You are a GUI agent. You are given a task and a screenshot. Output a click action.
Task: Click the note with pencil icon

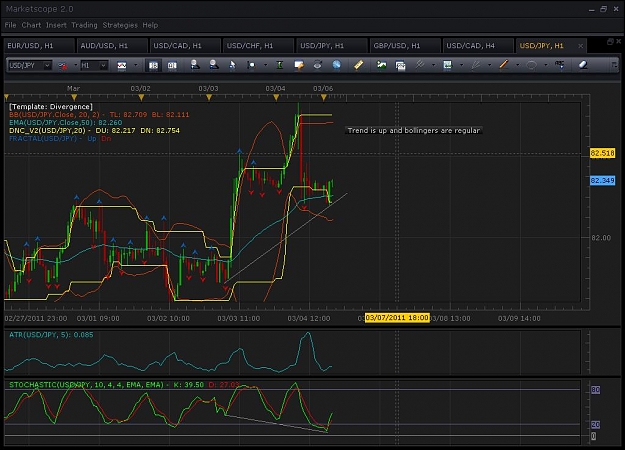(299, 65)
